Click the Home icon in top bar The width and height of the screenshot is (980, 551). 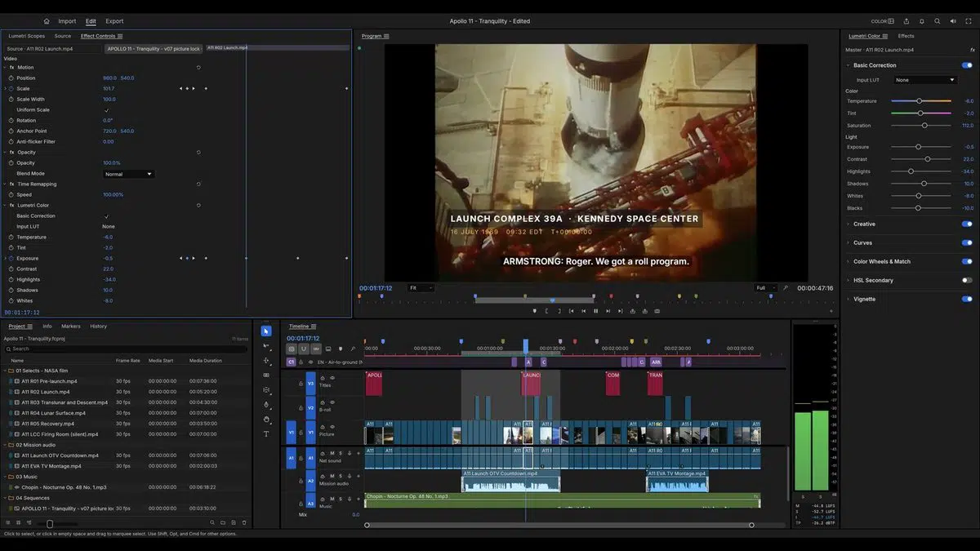pos(47,21)
